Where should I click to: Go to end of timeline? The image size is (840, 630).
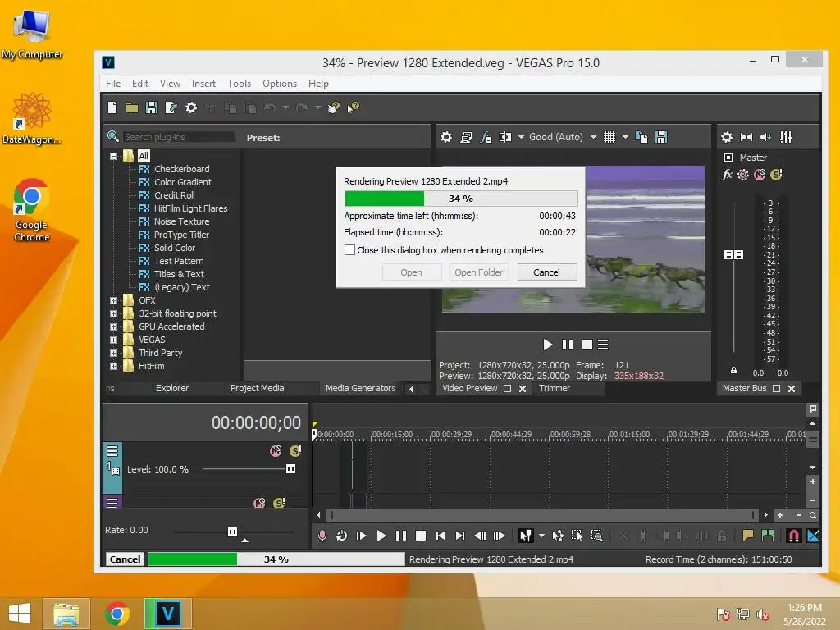click(x=459, y=536)
